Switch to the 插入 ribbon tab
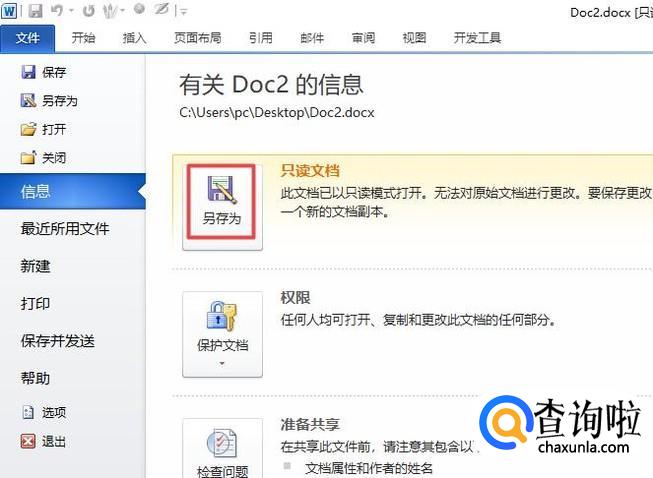Viewport: 653px width, 478px height. pyautogui.click(x=134, y=38)
